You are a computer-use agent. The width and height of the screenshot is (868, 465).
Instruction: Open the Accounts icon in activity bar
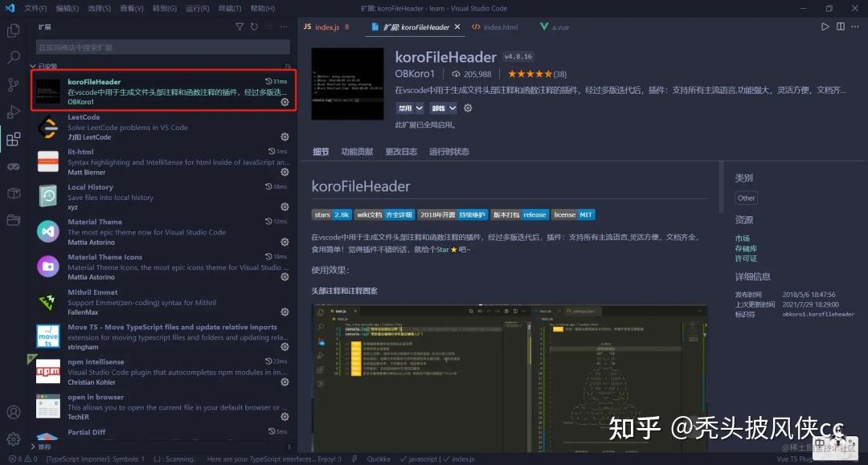point(14,412)
